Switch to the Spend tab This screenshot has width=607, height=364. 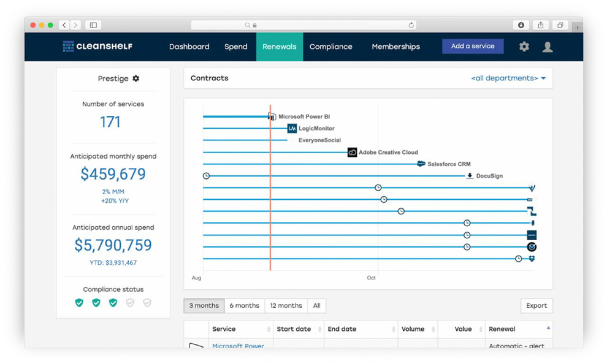pyautogui.click(x=236, y=47)
